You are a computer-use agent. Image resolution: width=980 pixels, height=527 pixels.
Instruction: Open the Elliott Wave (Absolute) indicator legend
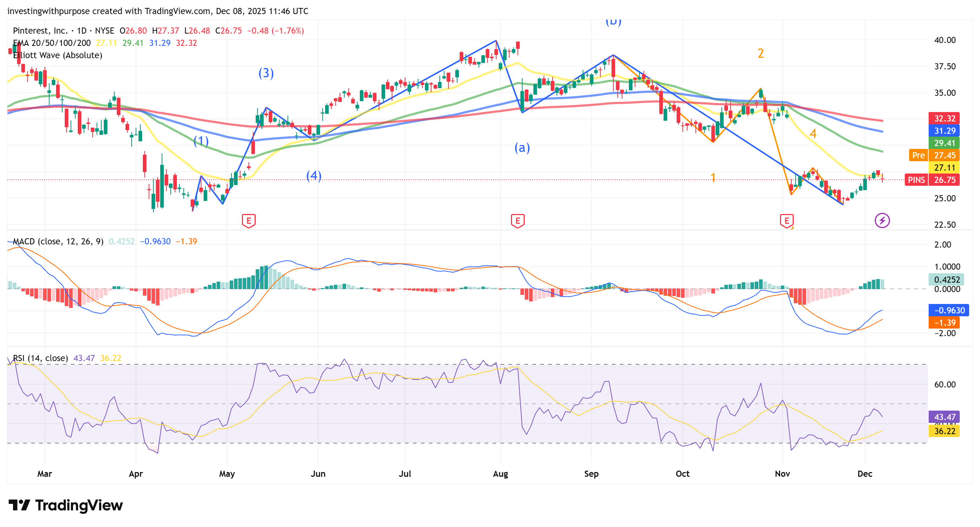click(57, 55)
